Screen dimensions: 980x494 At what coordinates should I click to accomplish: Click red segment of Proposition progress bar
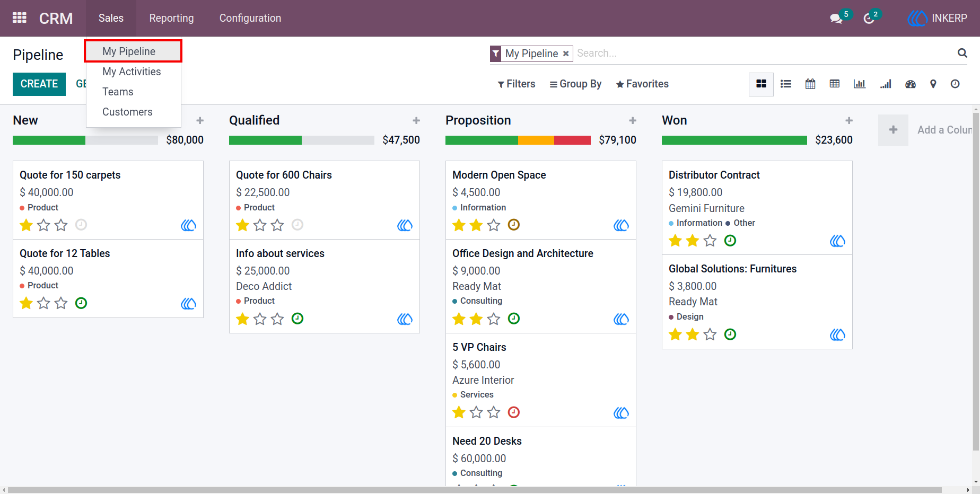[572, 140]
